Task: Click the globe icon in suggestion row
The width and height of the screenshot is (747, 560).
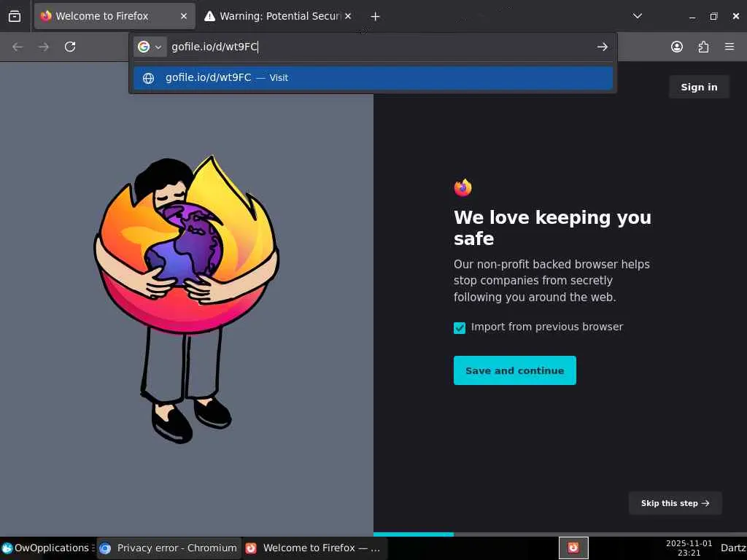Action: click(149, 78)
